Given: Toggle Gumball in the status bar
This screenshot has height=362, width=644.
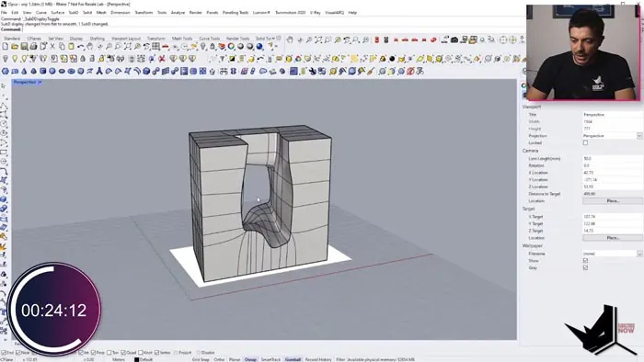Looking at the screenshot, I should [293, 359].
